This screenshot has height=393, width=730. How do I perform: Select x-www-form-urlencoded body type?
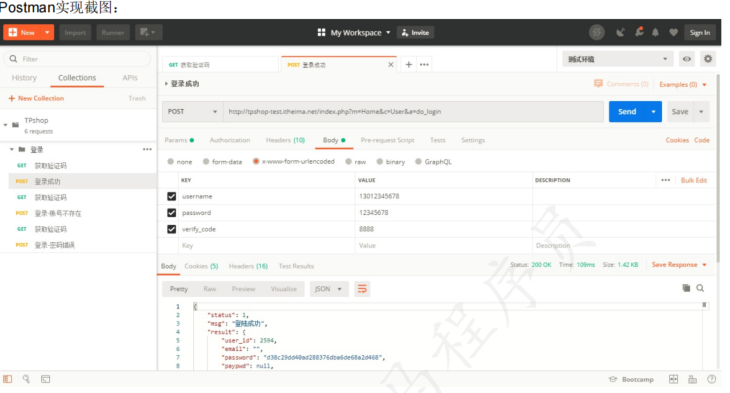pos(256,162)
